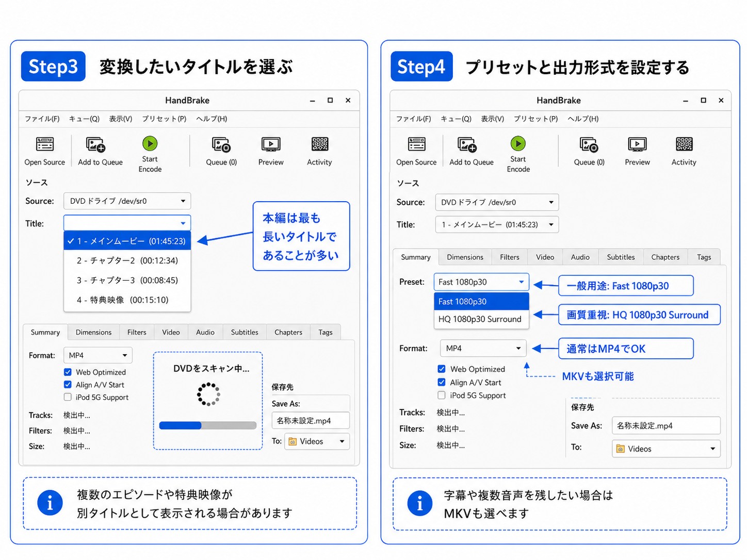Image resolution: width=747 pixels, height=560 pixels.
Task: Open Videos destination dropdown in Step3 window
Action: click(317, 441)
